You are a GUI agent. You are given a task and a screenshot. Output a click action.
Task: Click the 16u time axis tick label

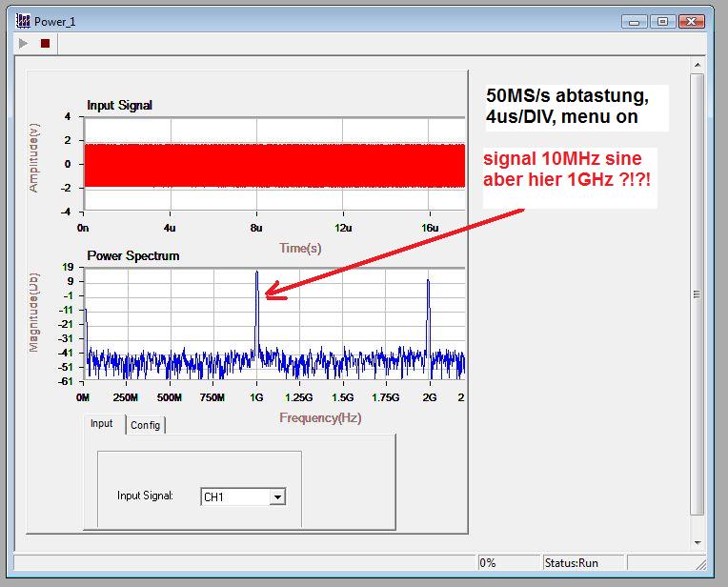(x=430, y=228)
